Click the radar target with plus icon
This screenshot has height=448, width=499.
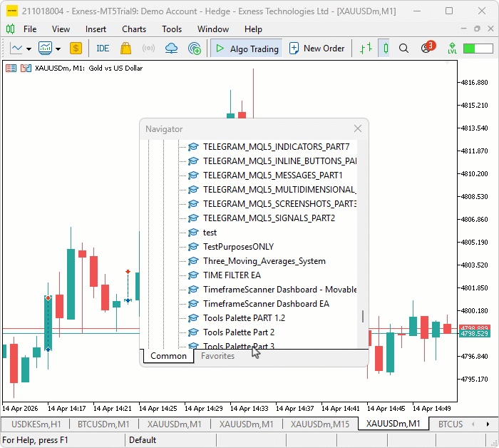(194, 49)
